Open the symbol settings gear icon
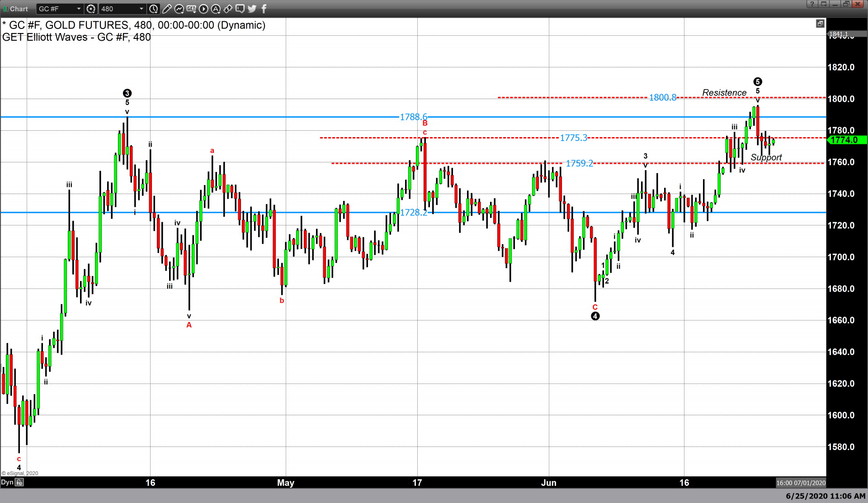 91,9
